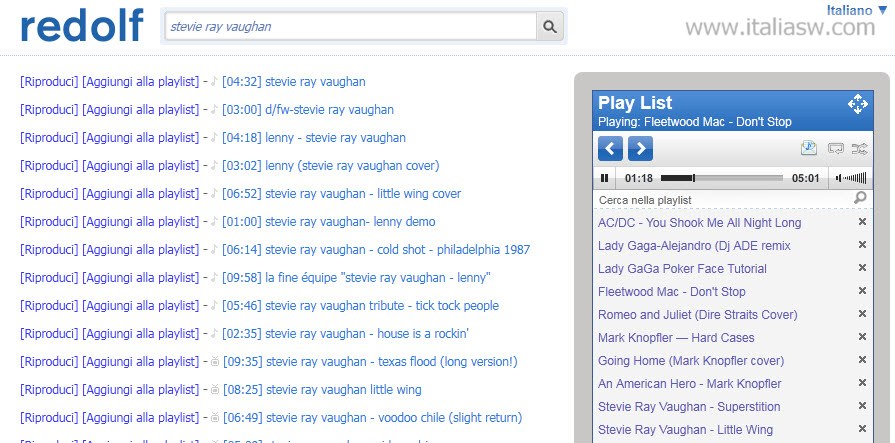Image resolution: width=895 pixels, height=443 pixels.
Task: Remove Lady GaGa Poker Face Tutorial
Action: (862, 267)
